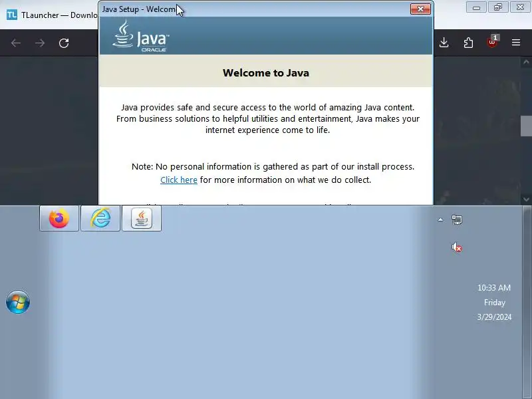This screenshot has height=399, width=532.
Task: Reload the TLauncher page
Action: (x=64, y=43)
